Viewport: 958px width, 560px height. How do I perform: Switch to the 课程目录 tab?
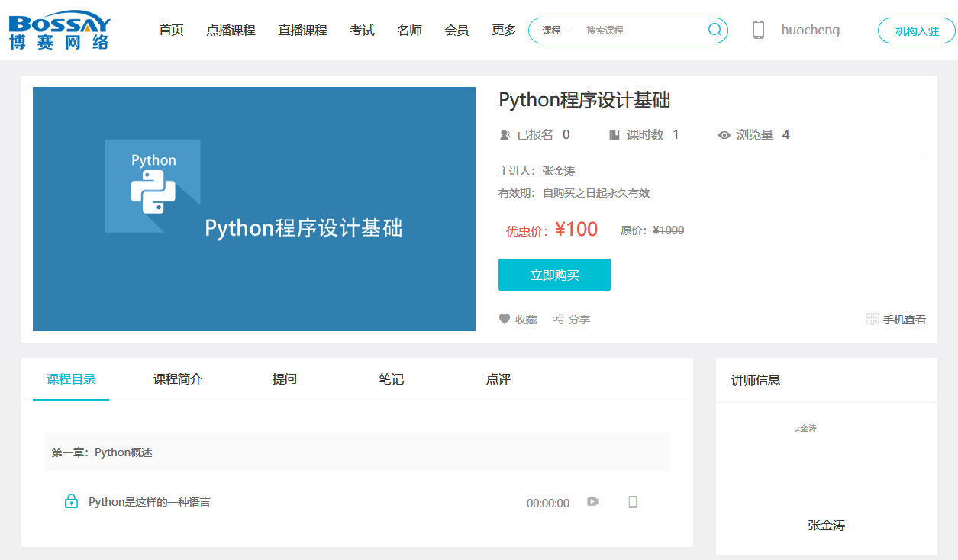[71, 379]
